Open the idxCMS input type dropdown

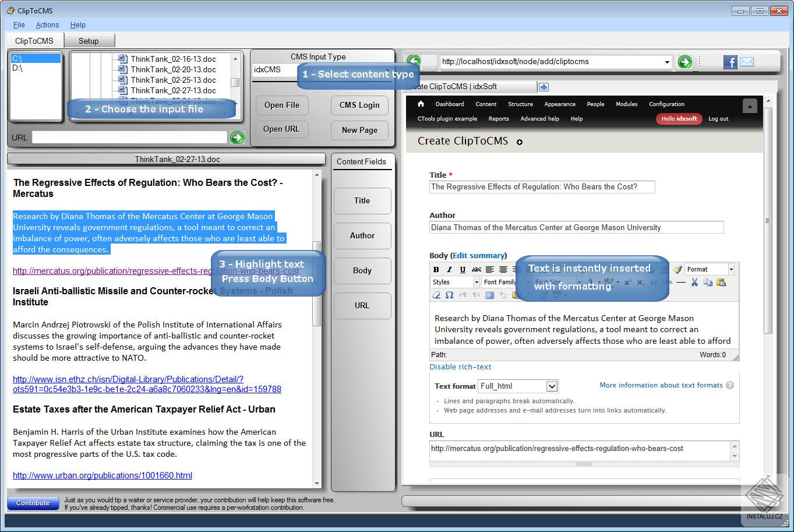click(322, 70)
